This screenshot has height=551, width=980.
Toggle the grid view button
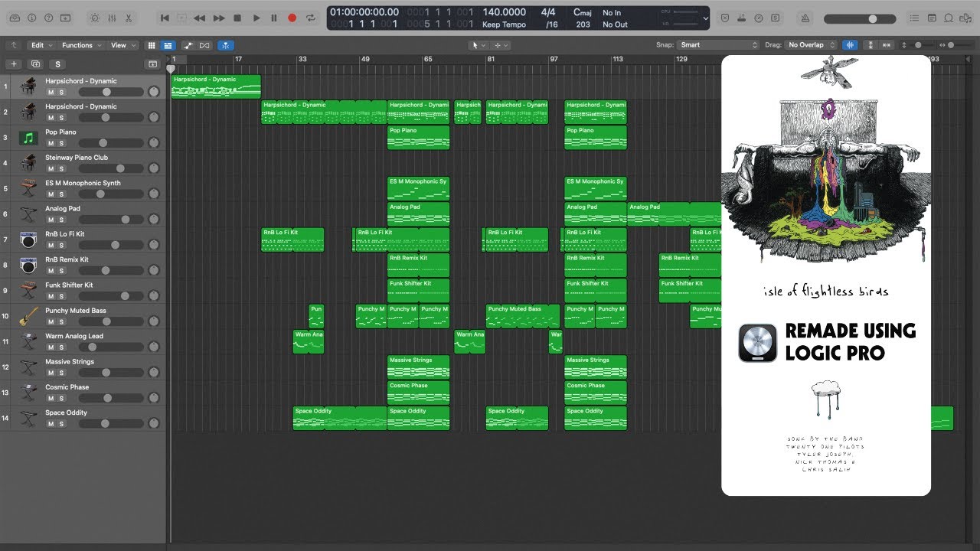coord(152,45)
